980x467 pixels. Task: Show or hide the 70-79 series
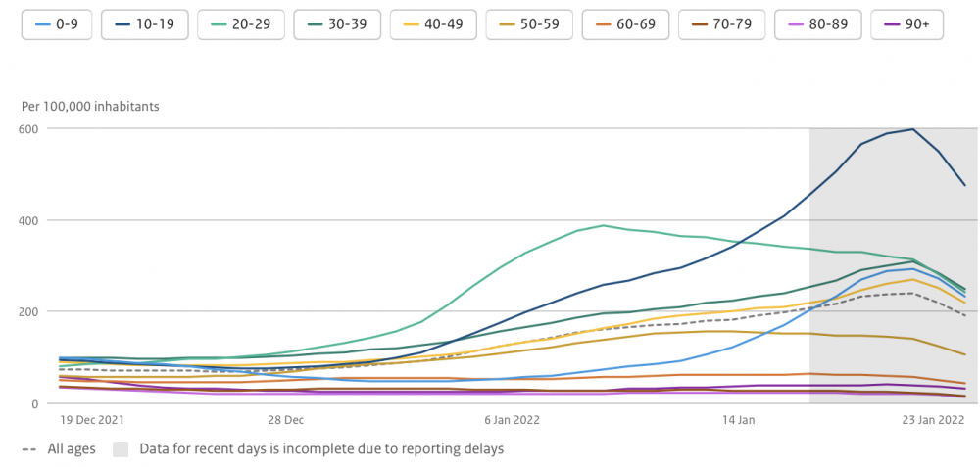(722, 24)
